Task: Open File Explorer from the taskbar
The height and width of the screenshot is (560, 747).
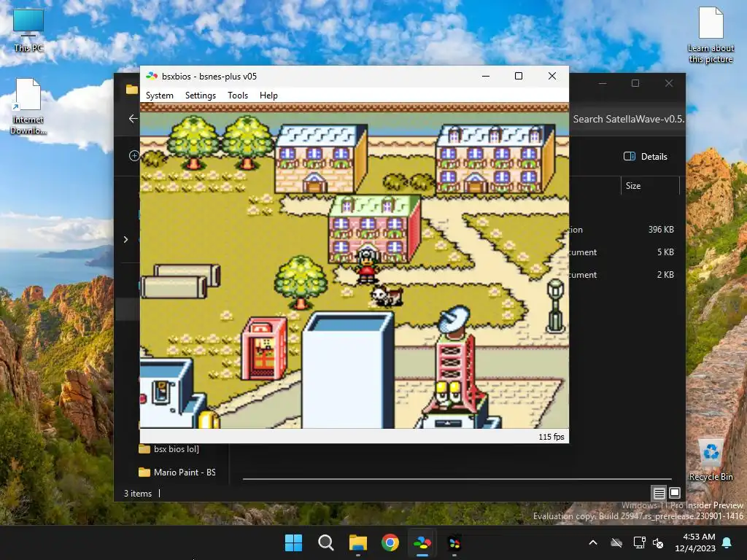Action: click(x=357, y=542)
